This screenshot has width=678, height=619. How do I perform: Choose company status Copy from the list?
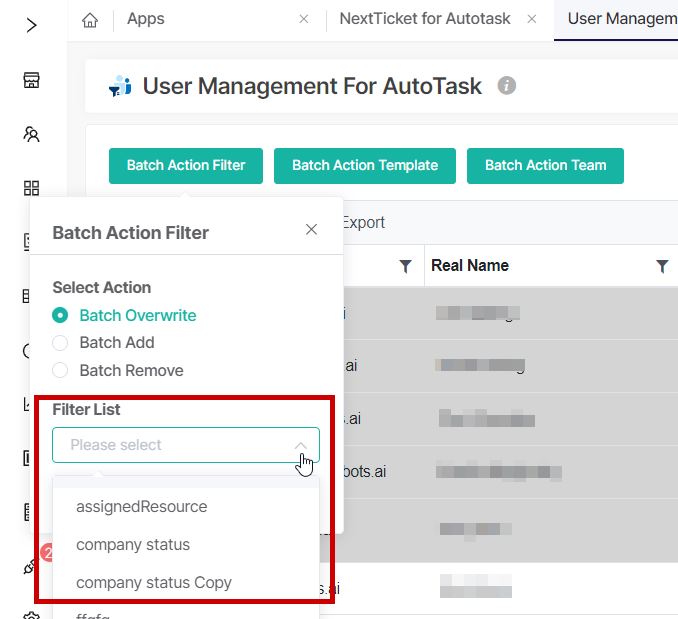click(154, 583)
